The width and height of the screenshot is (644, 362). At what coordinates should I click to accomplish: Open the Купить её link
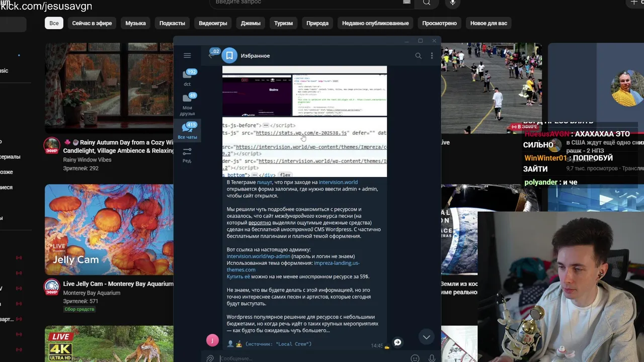(x=238, y=277)
